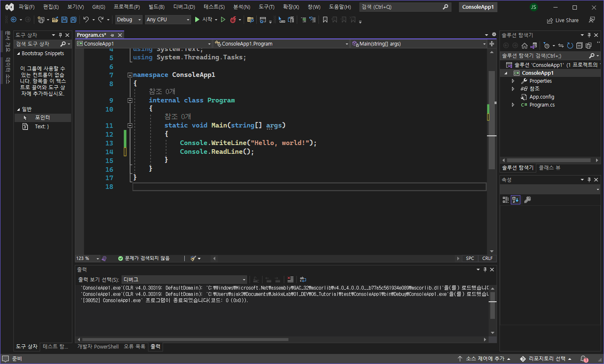Click the 시작 start debugging button
Screen dimensions: 604x364
(x=204, y=20)
